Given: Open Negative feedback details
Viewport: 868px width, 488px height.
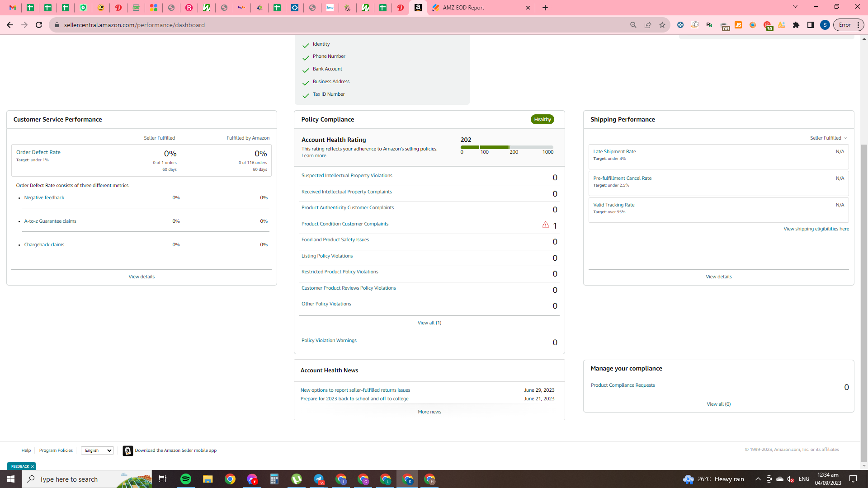Looking at the screenshot, I should click(x=44, y=198).
